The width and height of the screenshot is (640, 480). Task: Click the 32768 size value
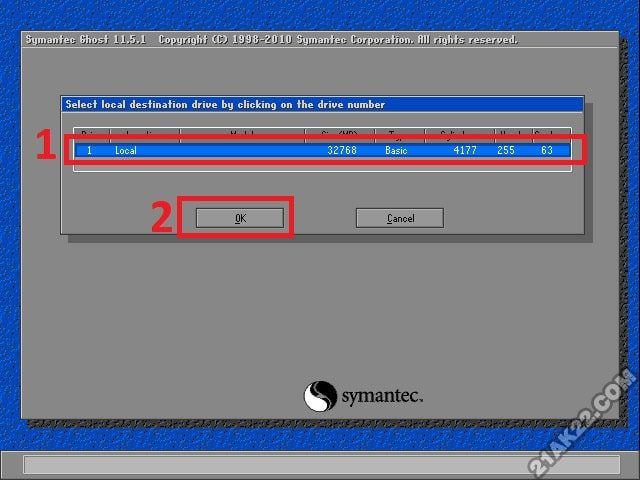click(x=342, y=151)
